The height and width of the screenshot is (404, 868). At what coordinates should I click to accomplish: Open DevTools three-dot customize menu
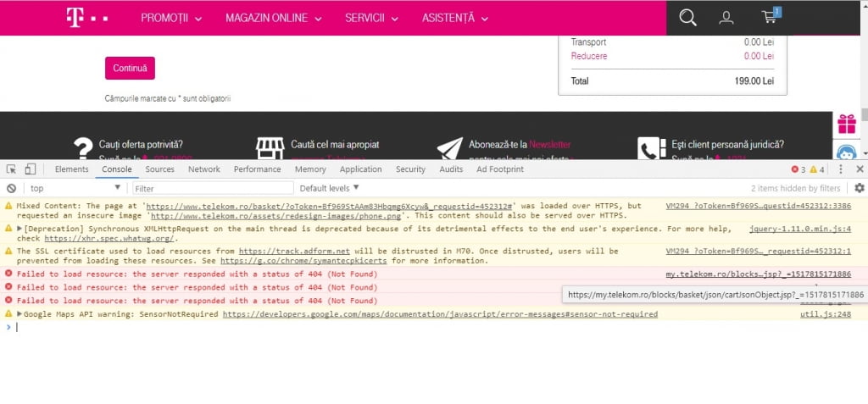840,169
